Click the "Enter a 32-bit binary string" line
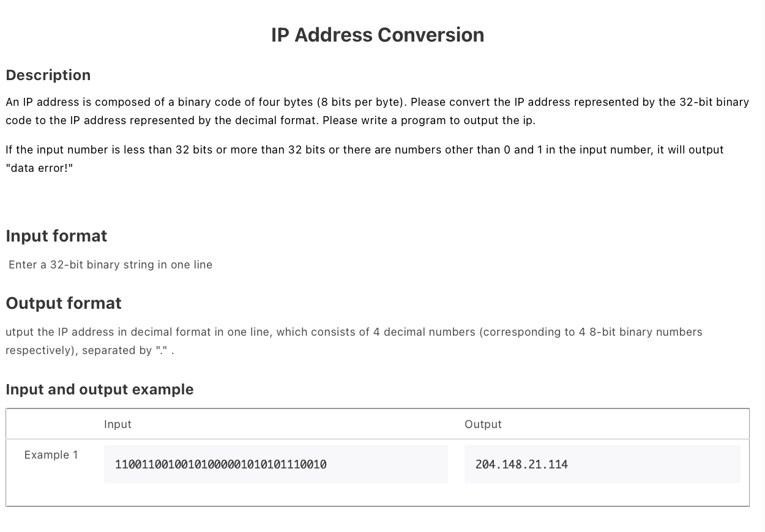The image size is (765, 532). [111, 265]
